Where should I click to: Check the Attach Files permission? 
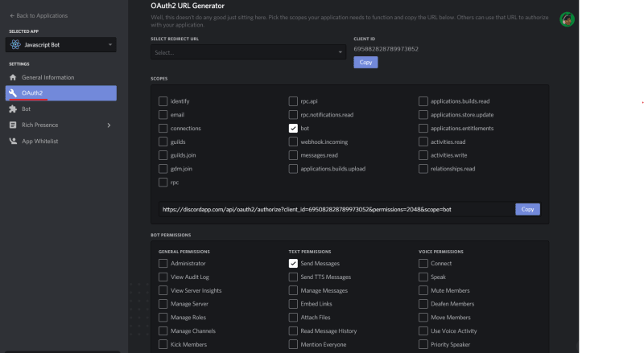click(293, 318)
